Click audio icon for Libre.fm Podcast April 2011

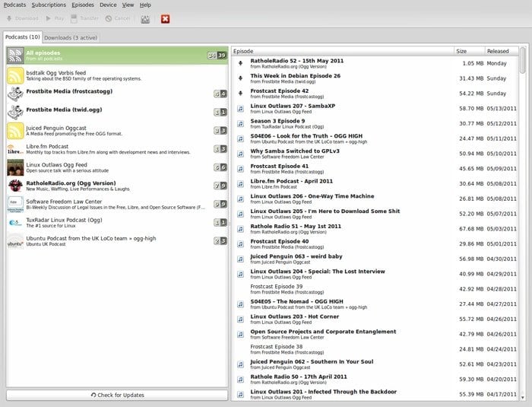point(241,183)
